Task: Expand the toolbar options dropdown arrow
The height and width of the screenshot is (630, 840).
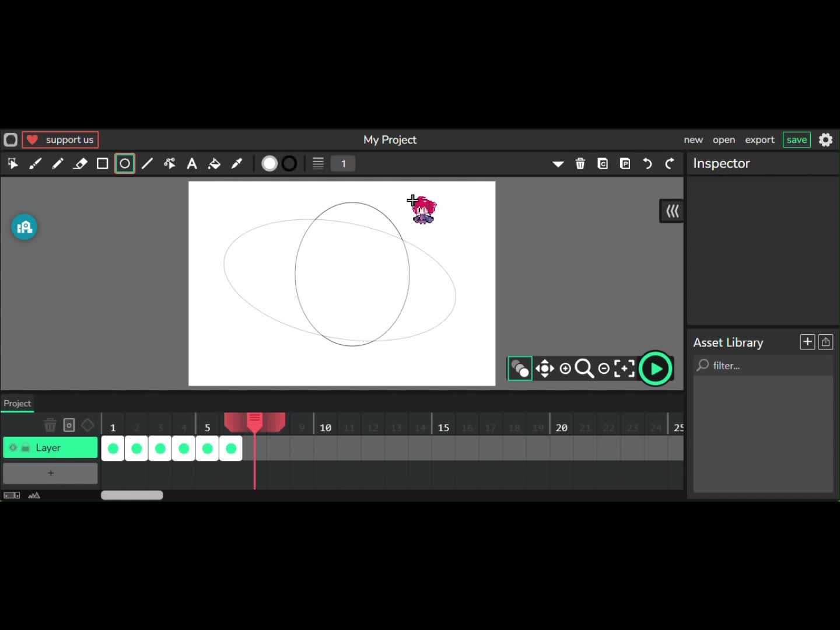Action: 558,164
